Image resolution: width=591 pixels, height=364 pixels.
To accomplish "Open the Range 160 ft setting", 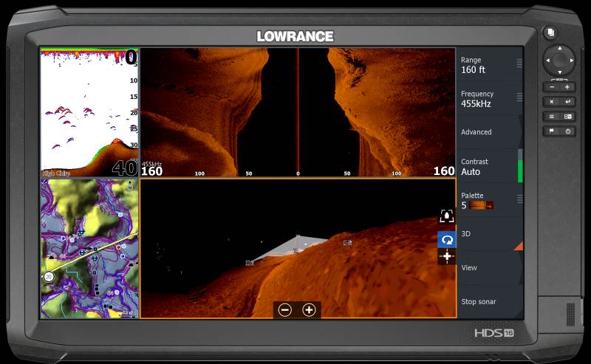I will coord(489,65).
